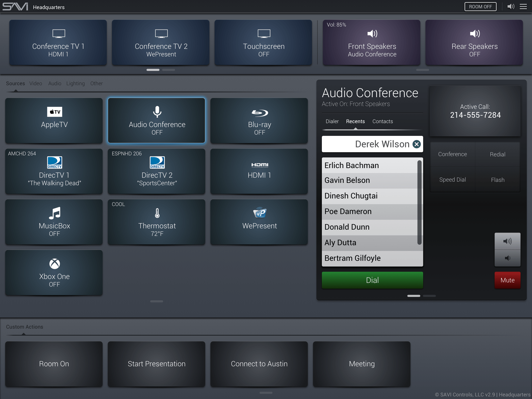
Task: Tap the speaker icon in the title bar
Action: (510, 6)
